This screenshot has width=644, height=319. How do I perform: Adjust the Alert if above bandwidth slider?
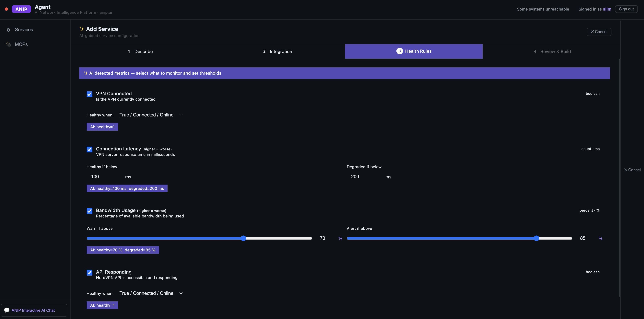(x=459, y=238)
